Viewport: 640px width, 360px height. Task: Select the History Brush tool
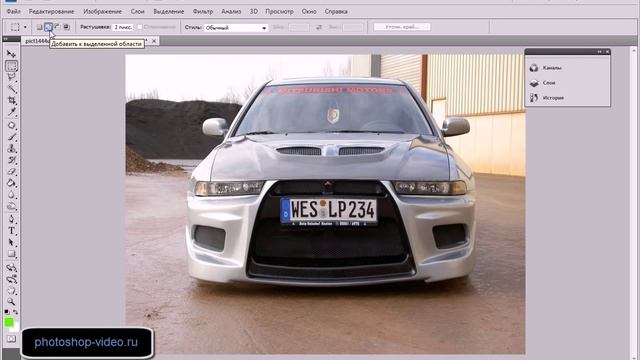(11, 160)
